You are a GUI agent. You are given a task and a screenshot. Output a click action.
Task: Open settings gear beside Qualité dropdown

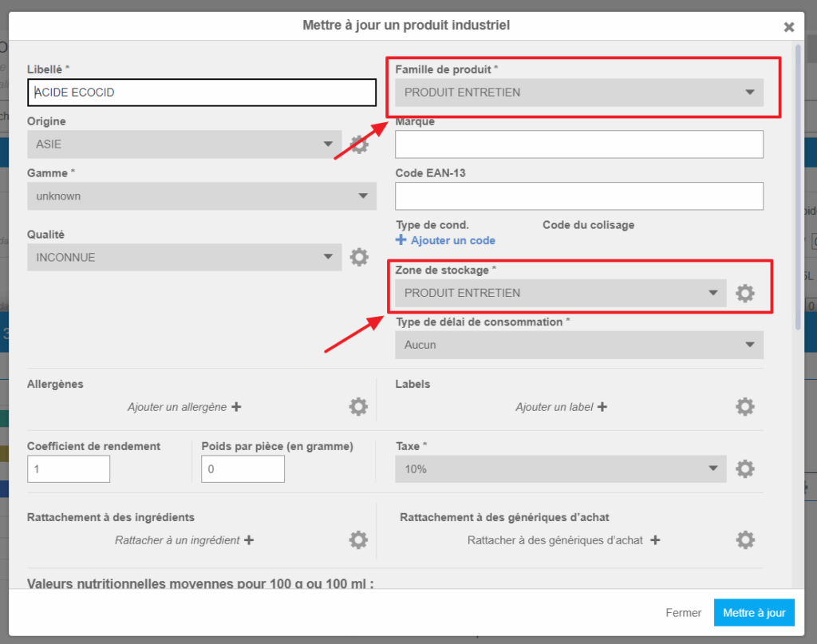pos(359,257)
